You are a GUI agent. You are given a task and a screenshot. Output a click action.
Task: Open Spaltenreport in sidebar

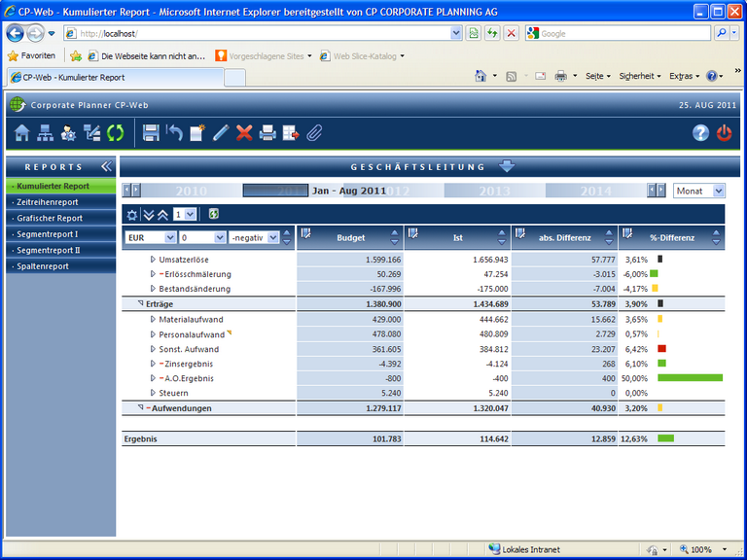click(61, 266)
